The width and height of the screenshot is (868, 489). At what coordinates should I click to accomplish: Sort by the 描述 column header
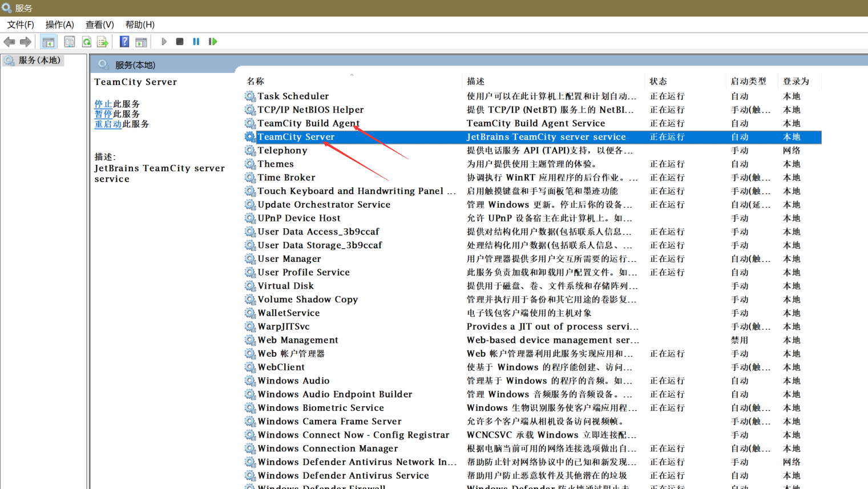(553, 81)
